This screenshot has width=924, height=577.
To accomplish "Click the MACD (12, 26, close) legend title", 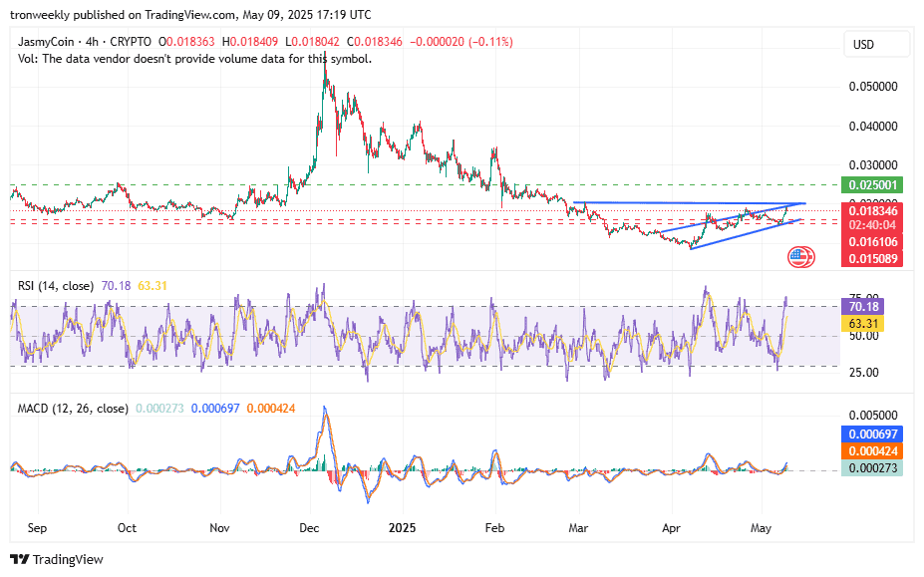I will click(x=73, y=409).
